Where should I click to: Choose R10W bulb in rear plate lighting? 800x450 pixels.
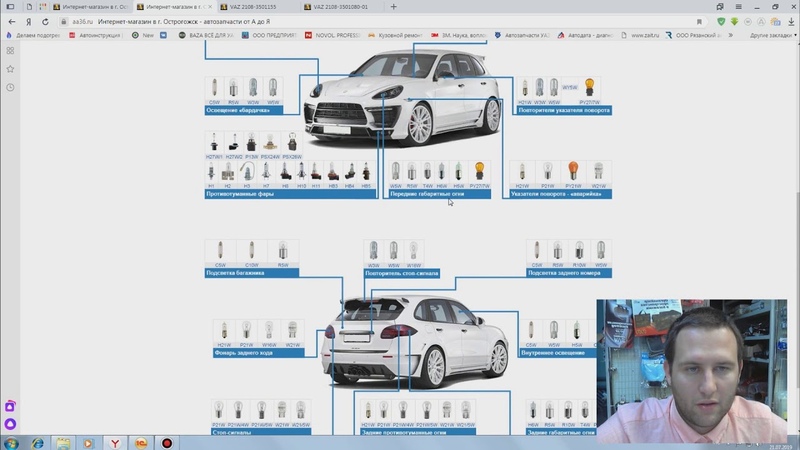point(579,252)
